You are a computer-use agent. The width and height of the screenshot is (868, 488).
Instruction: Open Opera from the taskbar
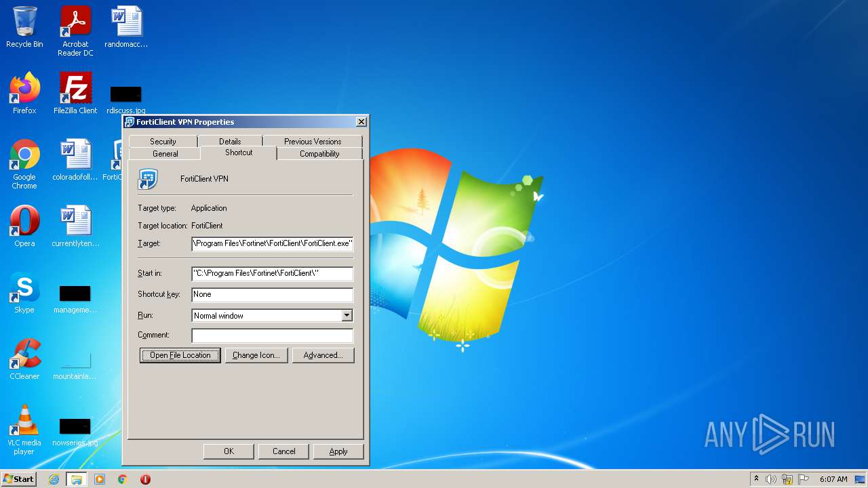[x=145, y=479]
